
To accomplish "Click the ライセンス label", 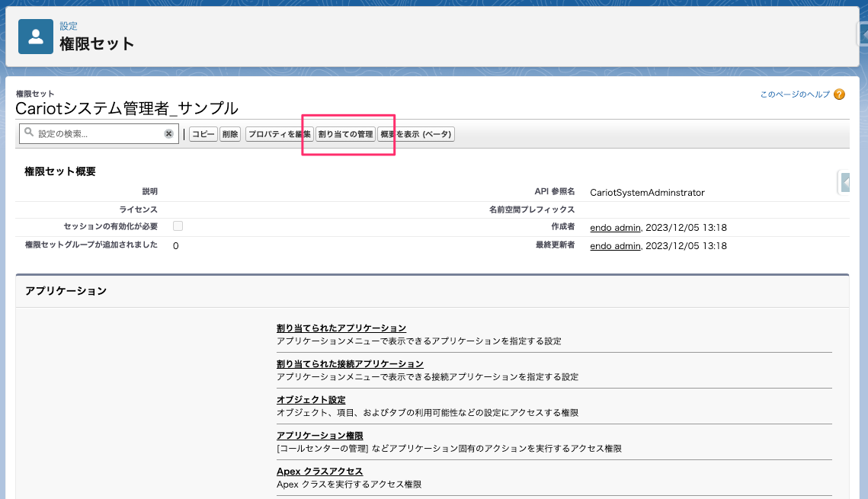I will (x=139, y=210).
